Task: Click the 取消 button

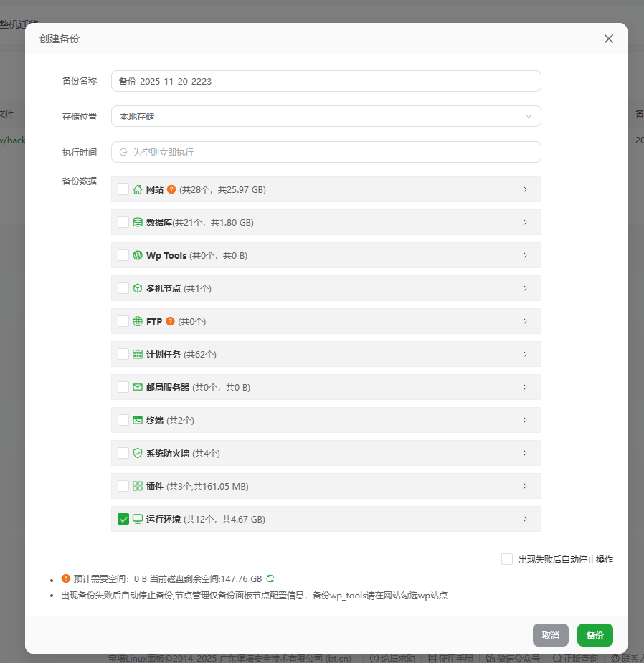Action: pos(550,635)
